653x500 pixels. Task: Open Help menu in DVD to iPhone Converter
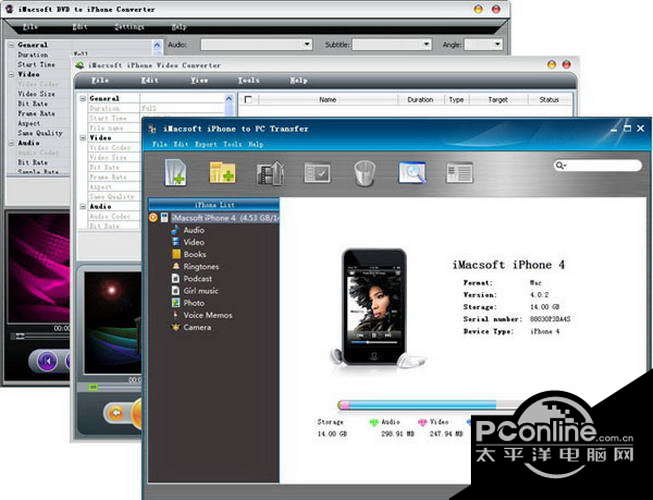click(179, 27)
